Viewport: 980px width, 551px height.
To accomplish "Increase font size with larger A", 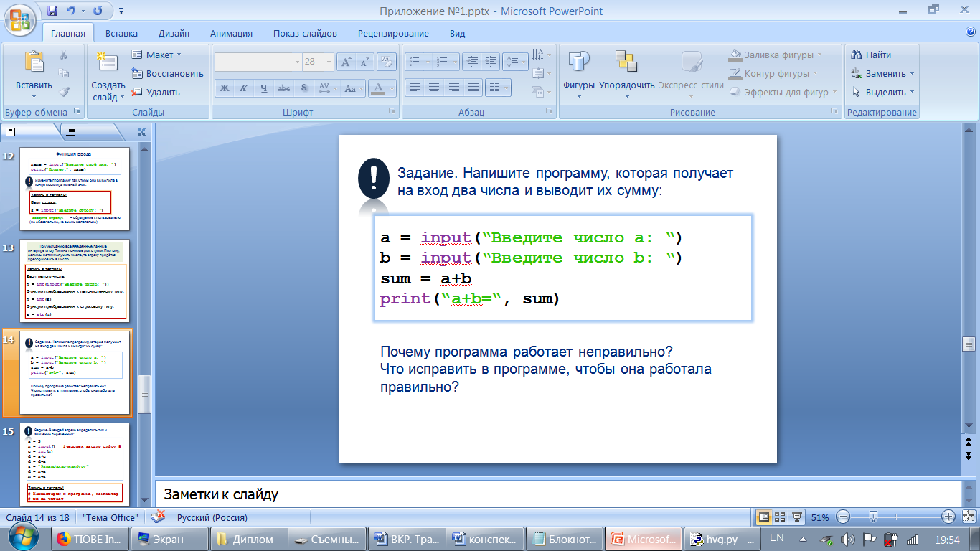I will pos(347,62).
